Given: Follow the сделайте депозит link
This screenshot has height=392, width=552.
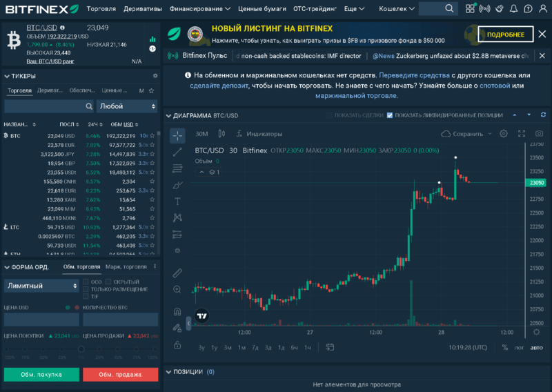Looking at the screenshot, I should 219,86.
